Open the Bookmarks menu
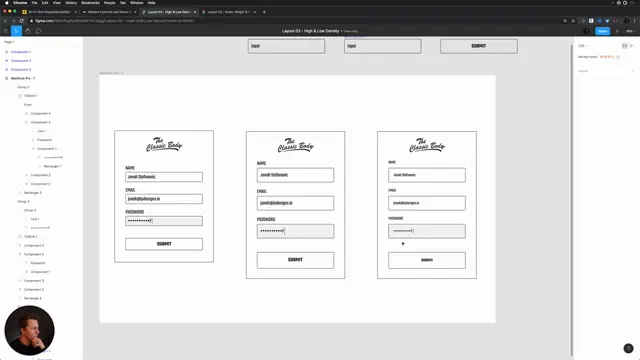The height and width of the screenshot is (360, 640). (90, 2)
